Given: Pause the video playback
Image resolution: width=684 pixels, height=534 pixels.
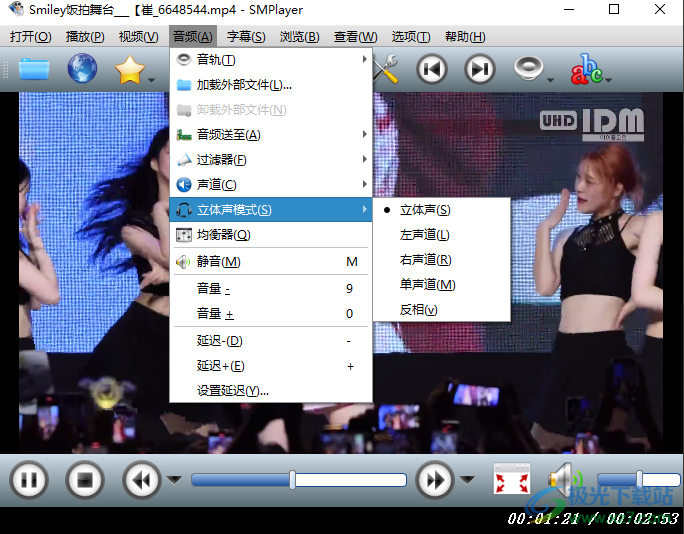Looking at the screenshot, I should click(x=29, y=480).
